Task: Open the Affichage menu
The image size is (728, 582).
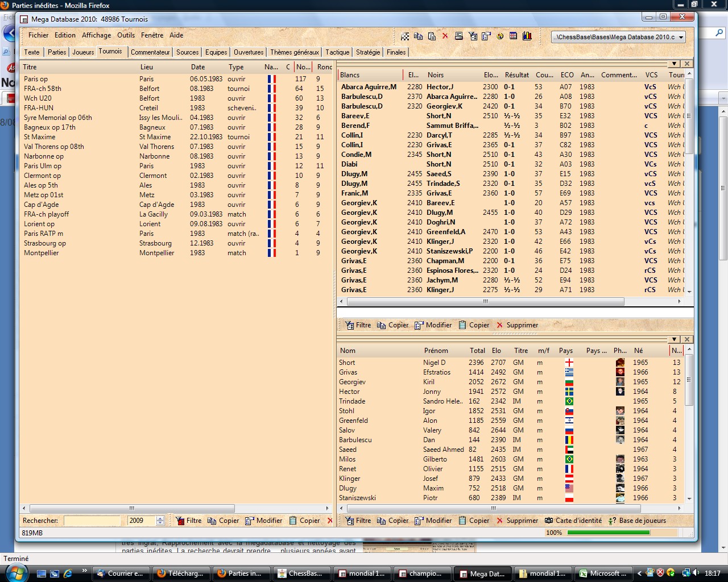Action: click(x=97, y=35)
